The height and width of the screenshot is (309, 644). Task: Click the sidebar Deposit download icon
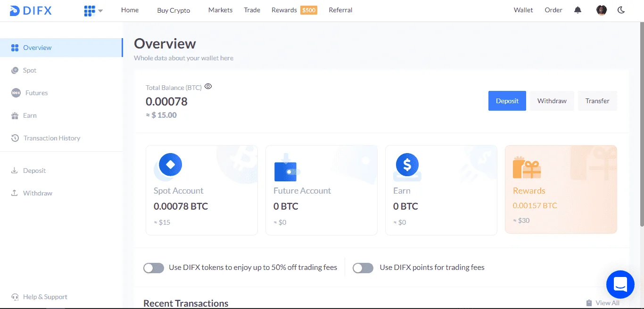coord(15,171)
